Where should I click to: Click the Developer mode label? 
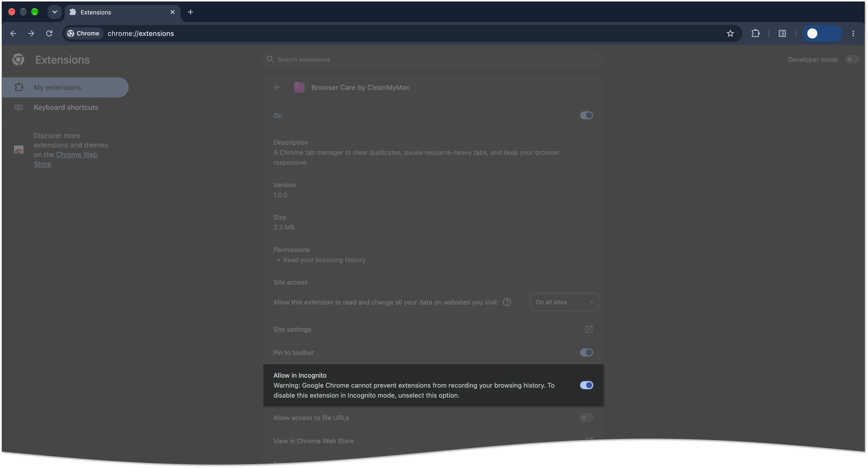click(x=812, y=60)
